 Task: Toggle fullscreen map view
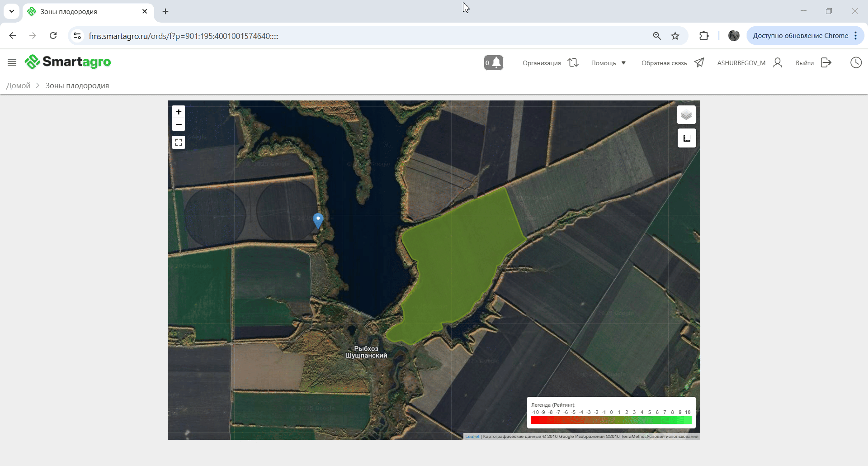pos(179,143)
